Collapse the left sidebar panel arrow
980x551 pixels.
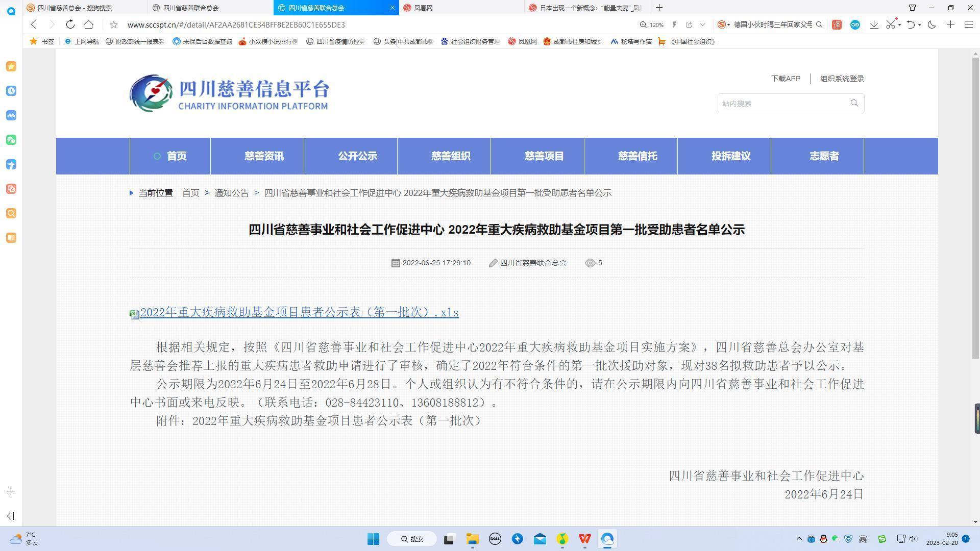(x=11, y=516)
